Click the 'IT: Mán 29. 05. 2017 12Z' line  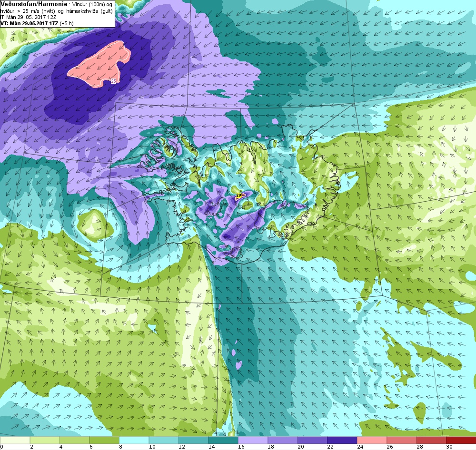tap(28, 17)
